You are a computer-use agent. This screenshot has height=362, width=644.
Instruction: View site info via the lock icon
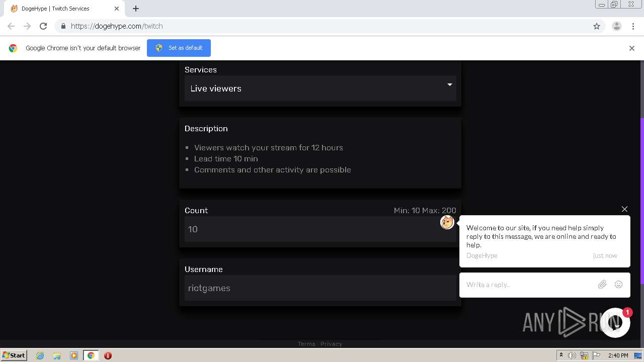(x=63, y=26)
